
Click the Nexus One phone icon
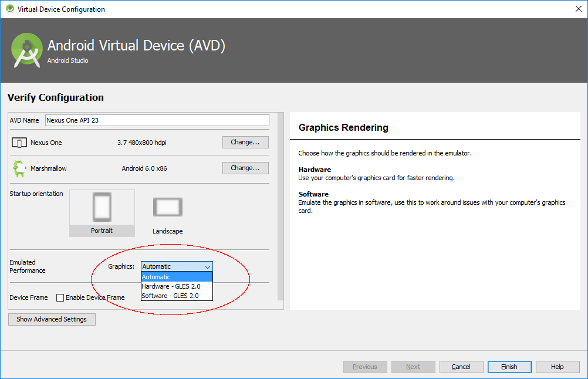click(19, 142)
